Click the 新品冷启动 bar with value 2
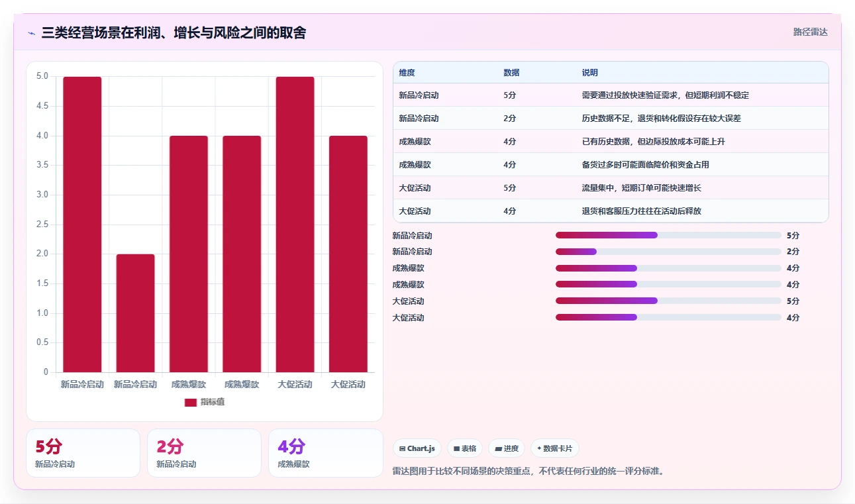This screenshot has width=855, height=504. coord(135,313)
